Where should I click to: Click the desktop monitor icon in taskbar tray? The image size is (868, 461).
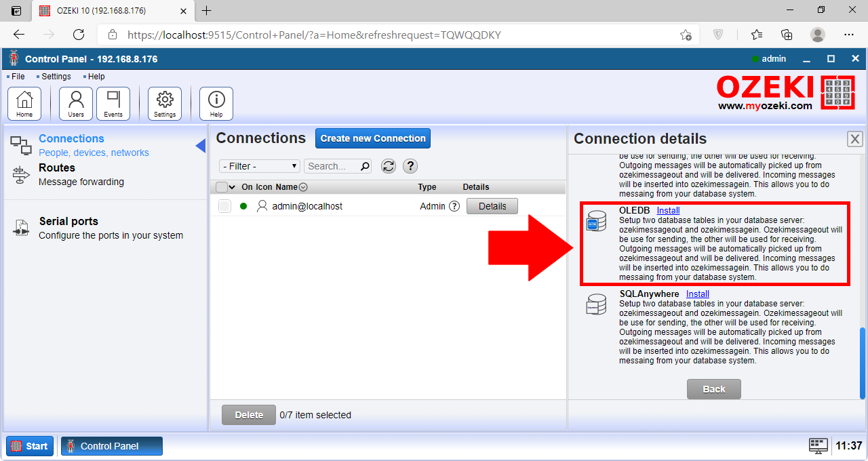[x=818, y=445]
